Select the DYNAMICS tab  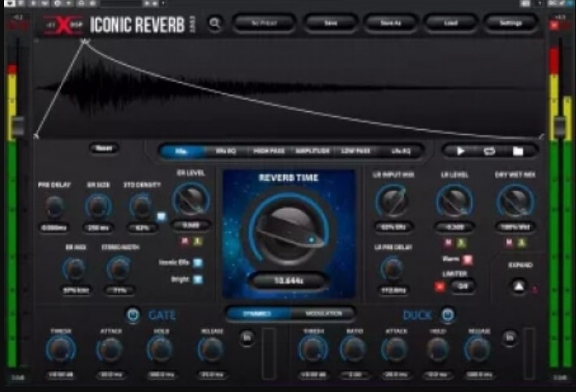257,314
